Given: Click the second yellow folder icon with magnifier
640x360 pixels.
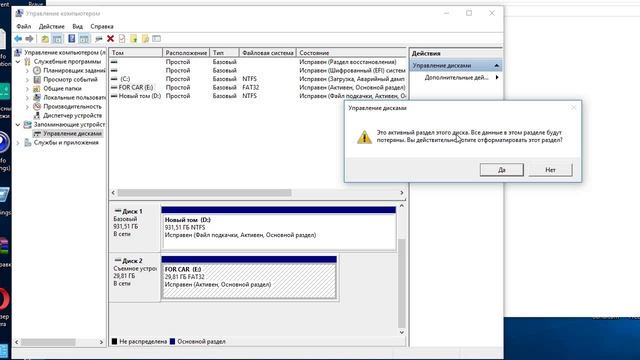Looking at the screenshot, I should pos(145,39).
